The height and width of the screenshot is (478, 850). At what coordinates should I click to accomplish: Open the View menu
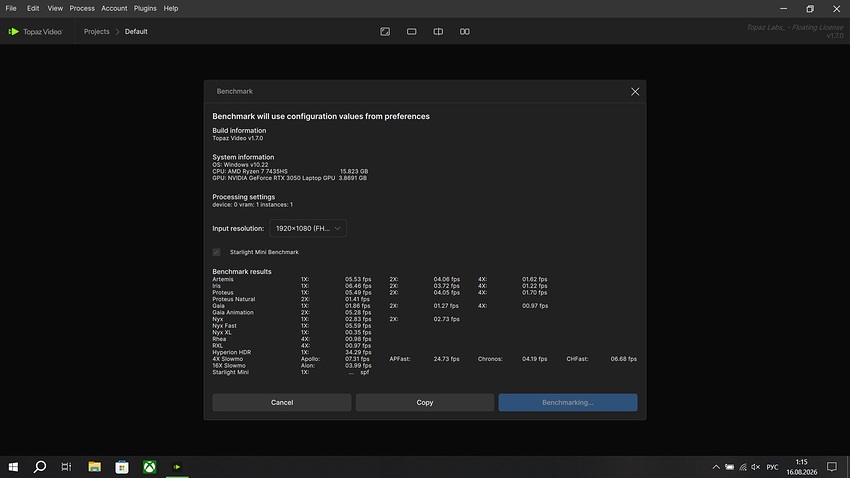55,8
